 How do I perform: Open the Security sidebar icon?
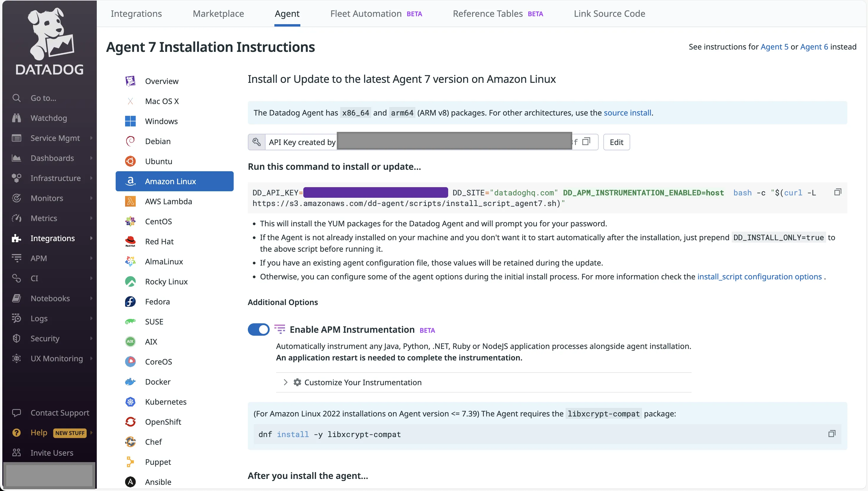point(16,338)
